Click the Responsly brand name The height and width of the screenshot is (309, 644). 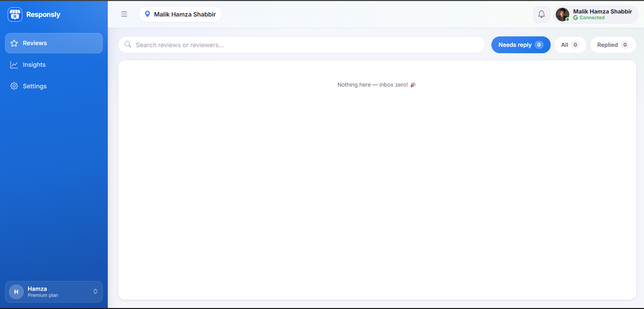pos(43,14)
